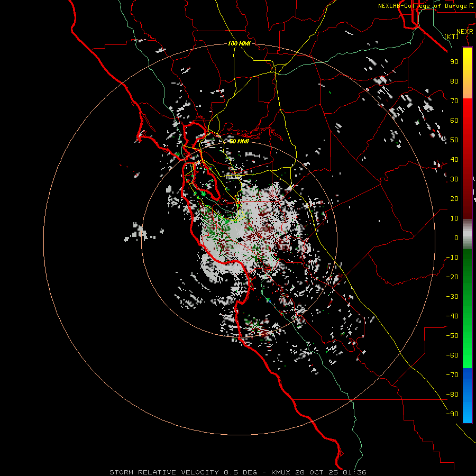Click the 70 value on velocity scale
476x476 pixels.
click(454, 101)
